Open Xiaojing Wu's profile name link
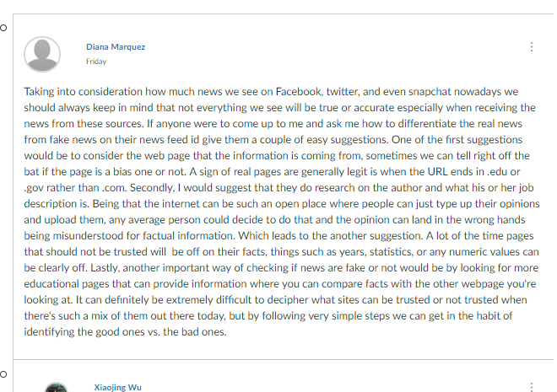The image size is (557, 392). [x=117, y=388]
